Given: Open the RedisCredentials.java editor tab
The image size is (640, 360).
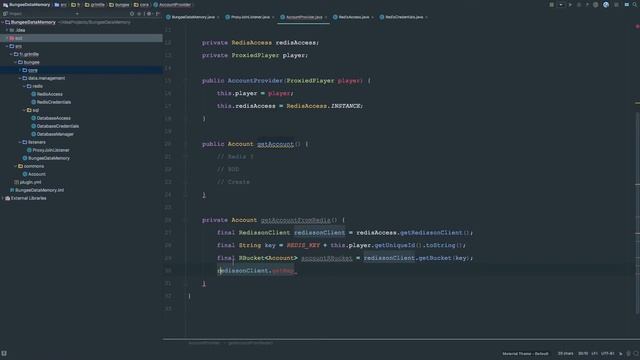Looking at the screenshot, I should (401, 17).
